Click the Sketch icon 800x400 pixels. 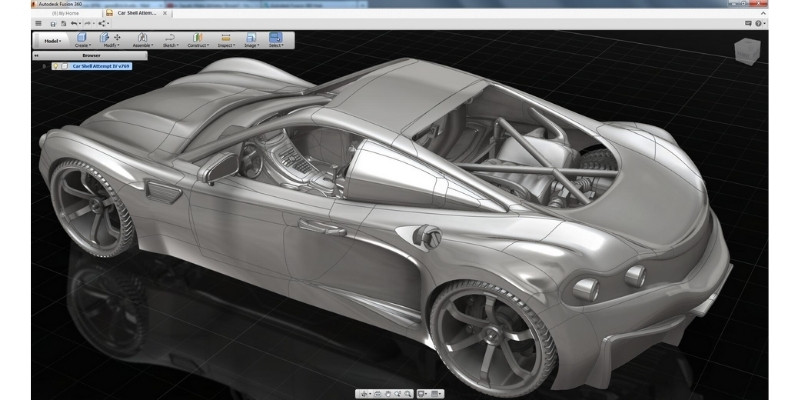[x=170, y=37]
